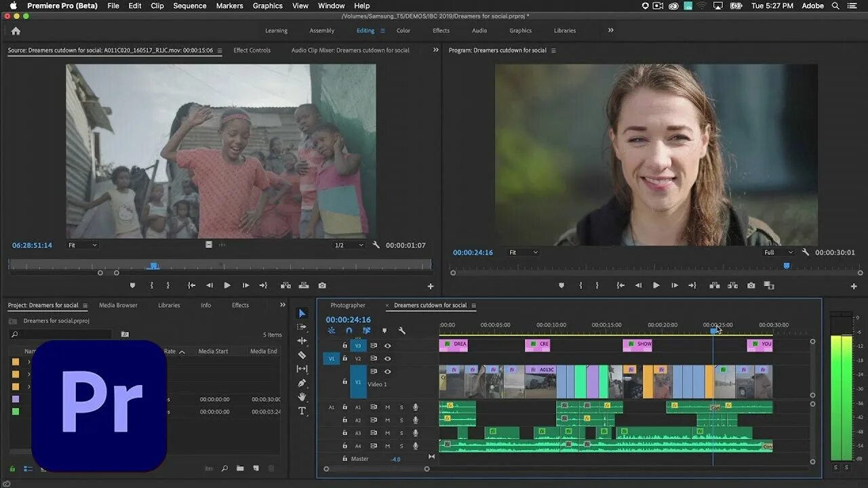The width and height of the screenshot is (868, 488).
Task: Select the Pen tool
Action: (302, 383)
